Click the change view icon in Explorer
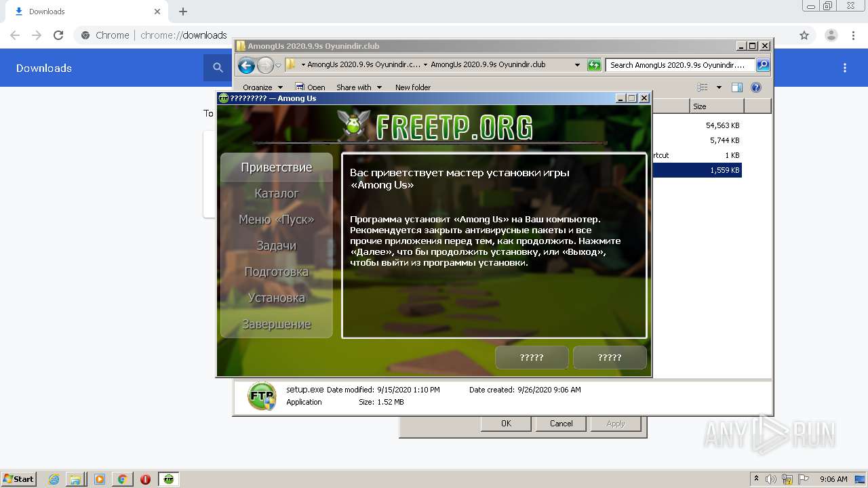The image size is (868, 488). (703, 87)
